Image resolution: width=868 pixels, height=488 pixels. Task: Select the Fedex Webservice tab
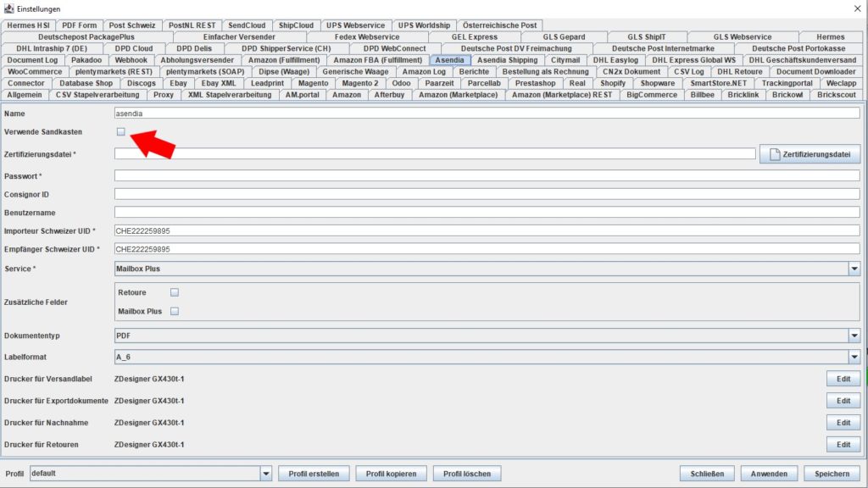click(x=366, y=37)
